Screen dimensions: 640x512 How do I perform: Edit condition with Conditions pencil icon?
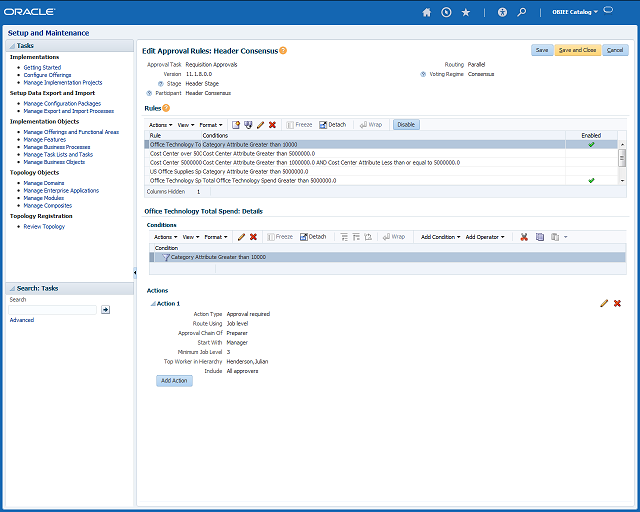tap(241, 237)
